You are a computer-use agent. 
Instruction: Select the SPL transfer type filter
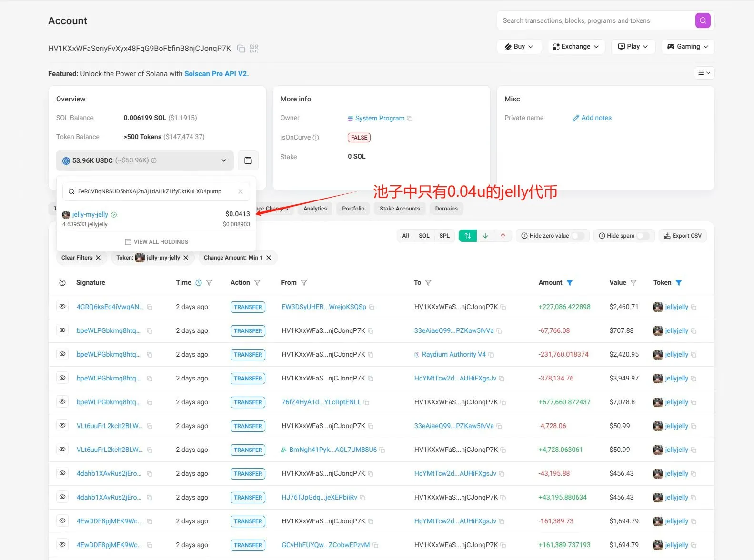point(444,236)
